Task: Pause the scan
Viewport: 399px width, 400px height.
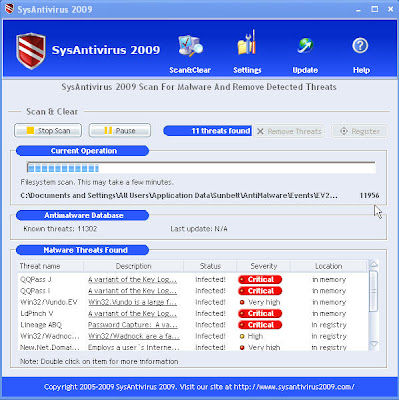Action: tap(120, 131)
